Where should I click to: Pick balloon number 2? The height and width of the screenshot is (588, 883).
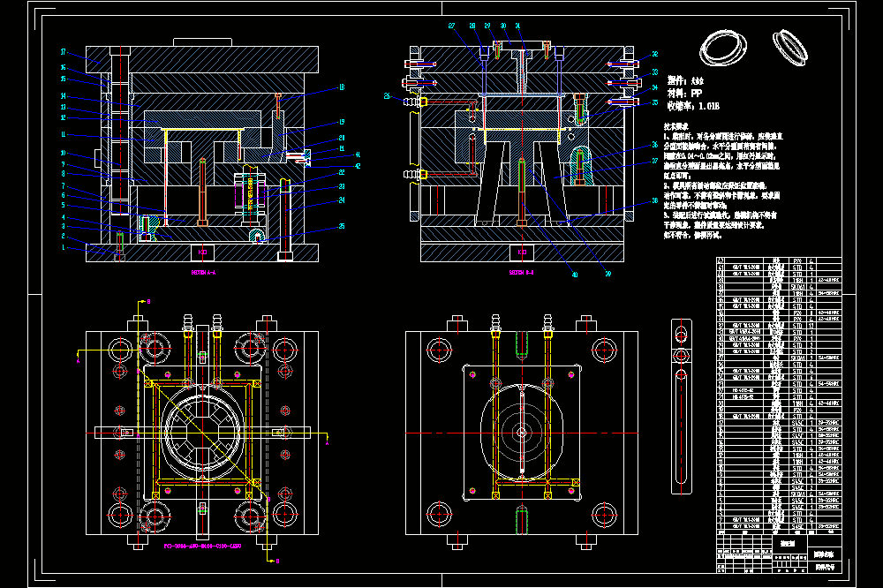(64, 236)
